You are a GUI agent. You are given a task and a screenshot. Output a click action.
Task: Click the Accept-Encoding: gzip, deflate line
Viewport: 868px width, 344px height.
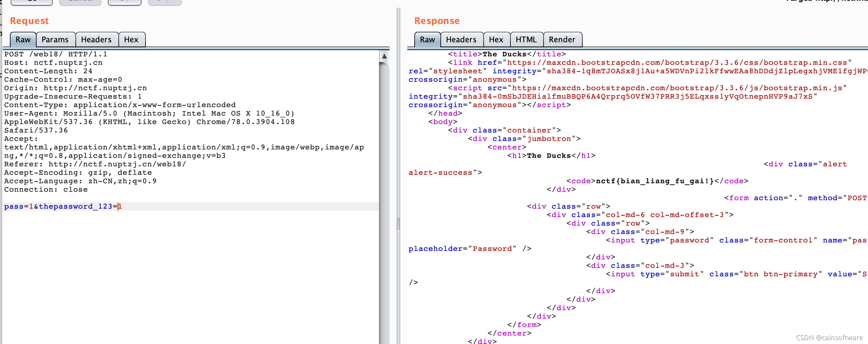[x=78, y=173]
